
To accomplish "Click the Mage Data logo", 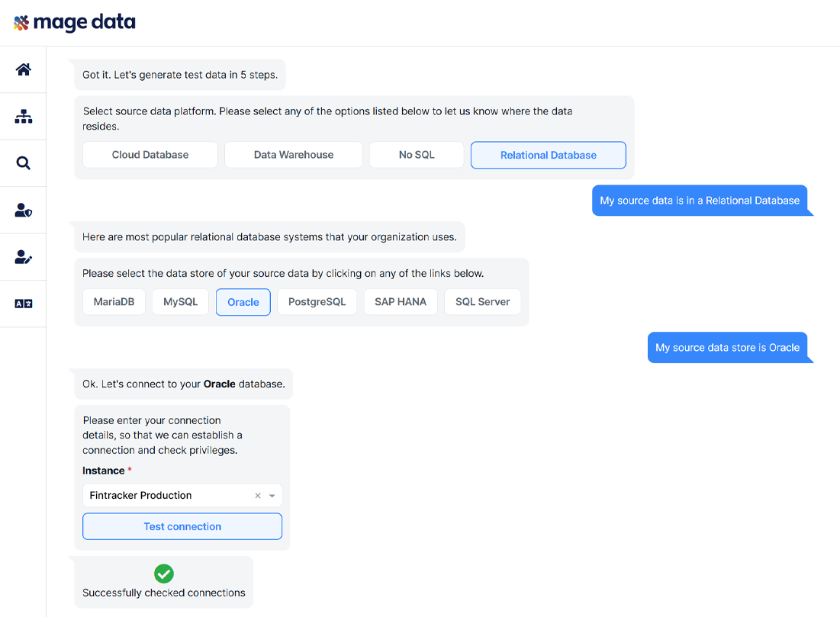I will (75, 22).
